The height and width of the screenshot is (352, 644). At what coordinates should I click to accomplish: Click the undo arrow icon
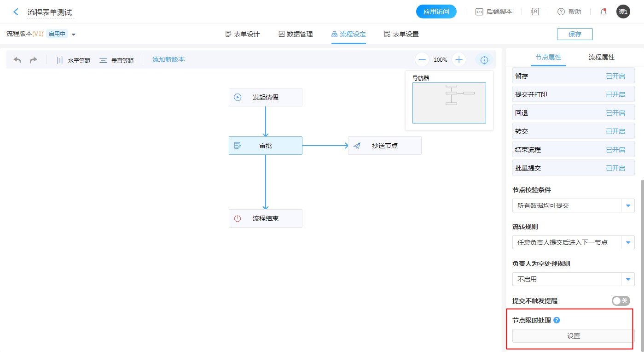click(17, 60)
